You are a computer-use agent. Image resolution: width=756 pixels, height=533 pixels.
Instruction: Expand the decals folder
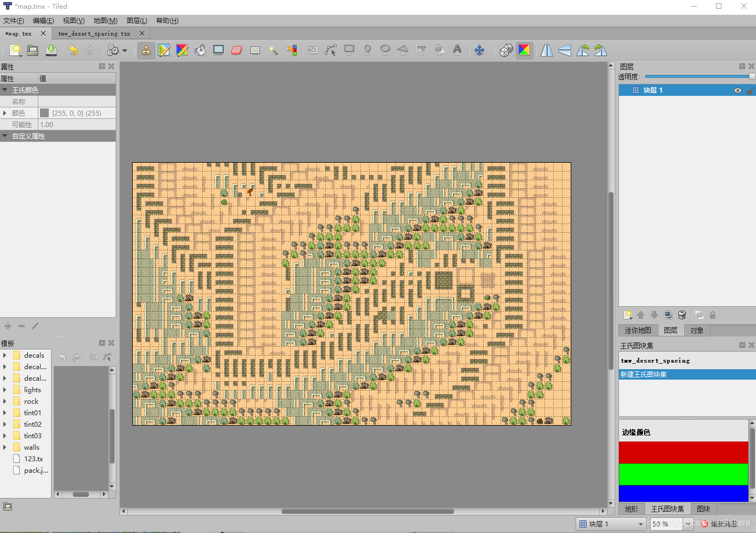tap(5, 355)
